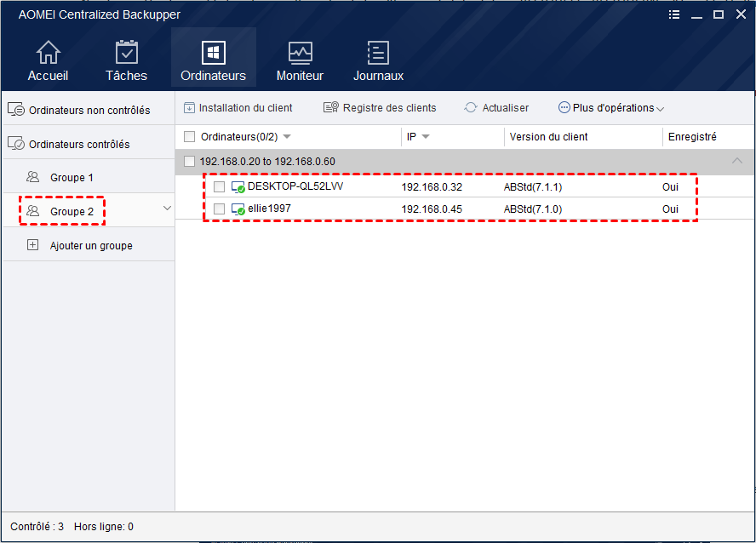Click the Ordinateurs contrôlés monitor icon
The width and height of the screenshot is (756, 543).
click(x=16, y=143)
